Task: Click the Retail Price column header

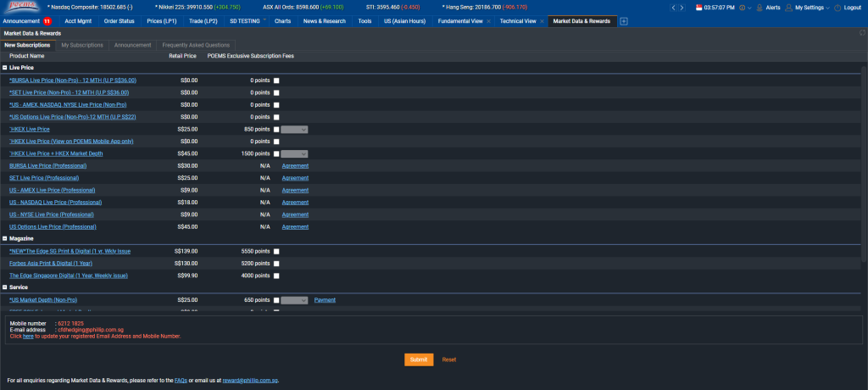Action: point(182,56)
